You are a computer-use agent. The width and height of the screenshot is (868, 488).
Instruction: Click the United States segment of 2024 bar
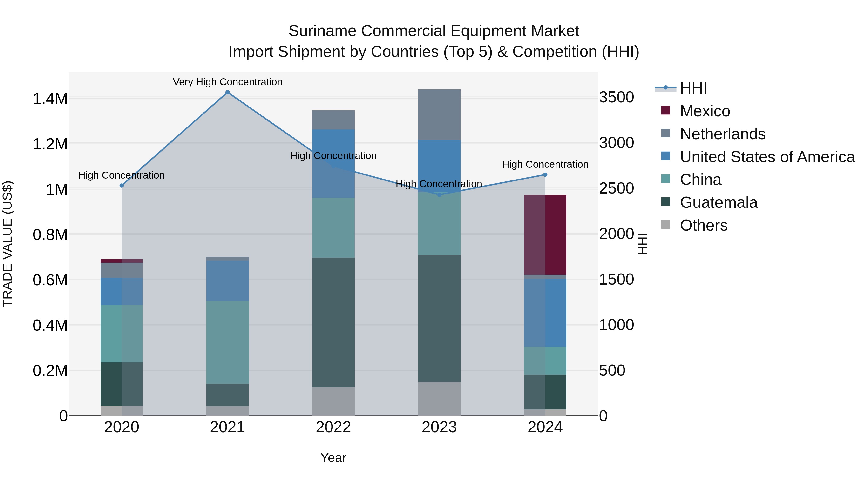(x=545, y=313)
